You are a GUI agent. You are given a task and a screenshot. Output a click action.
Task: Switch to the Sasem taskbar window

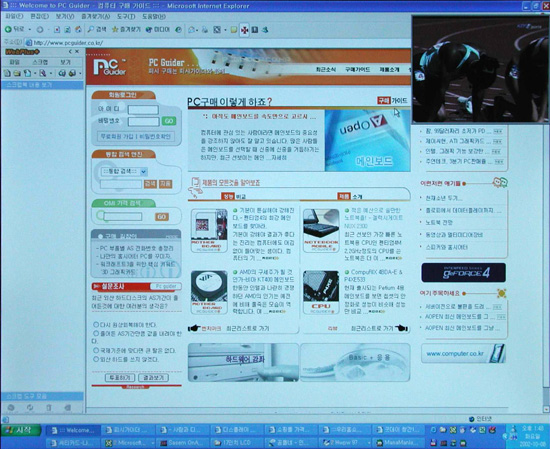click(181, 443)
